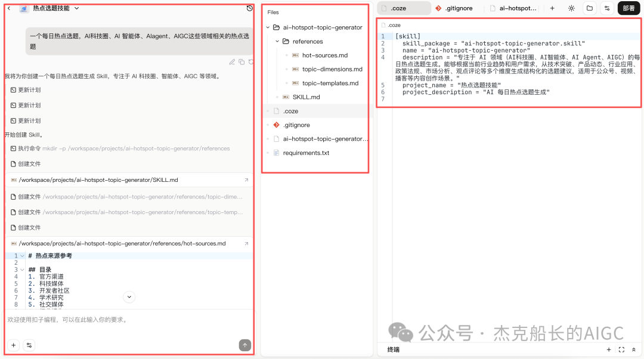Place cursor on [skill] line in editor

tap(407, 36)
